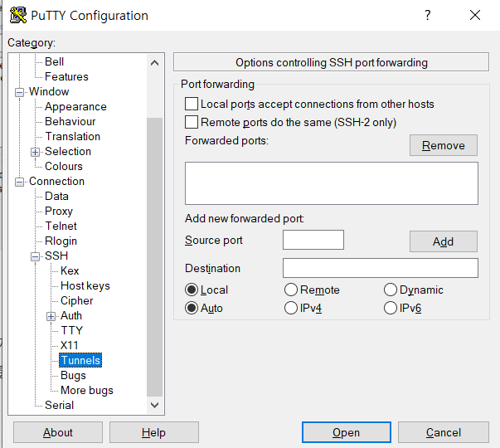Select the Dynamic forwarding radio button

391,290
